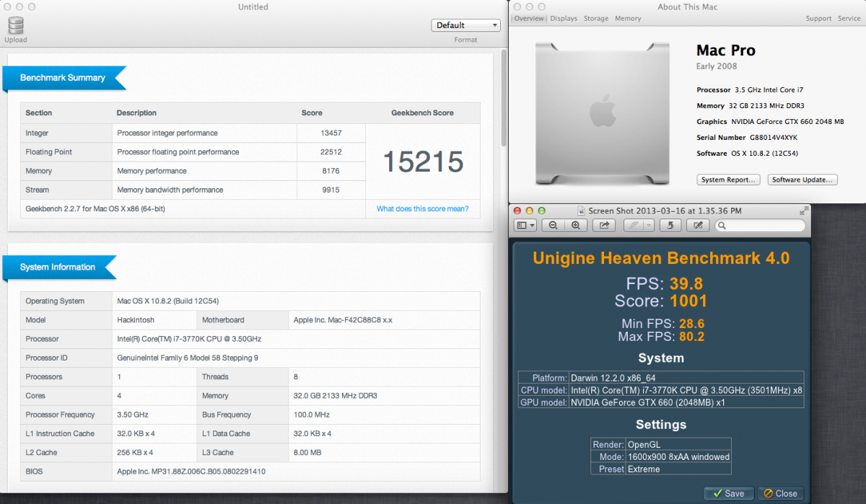This screenshot has width=866, height=504.
Task: Click the System Report button
Action: tap(728, 180)
